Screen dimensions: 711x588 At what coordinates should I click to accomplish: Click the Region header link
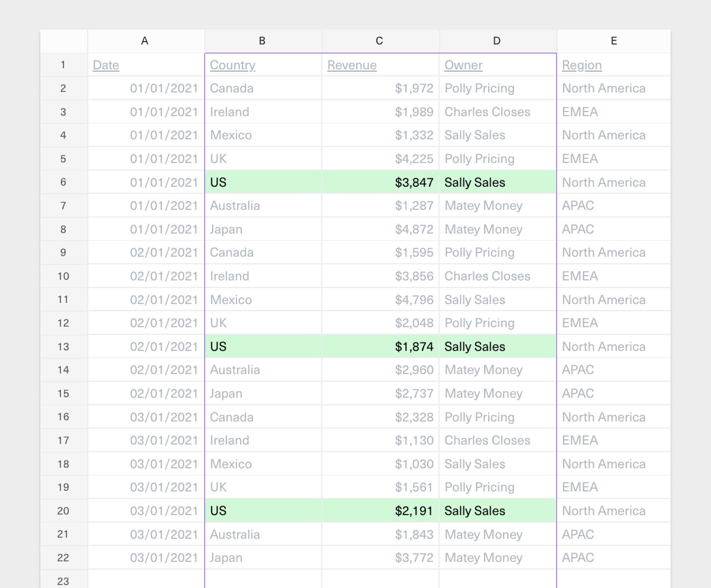pos(582,65)
